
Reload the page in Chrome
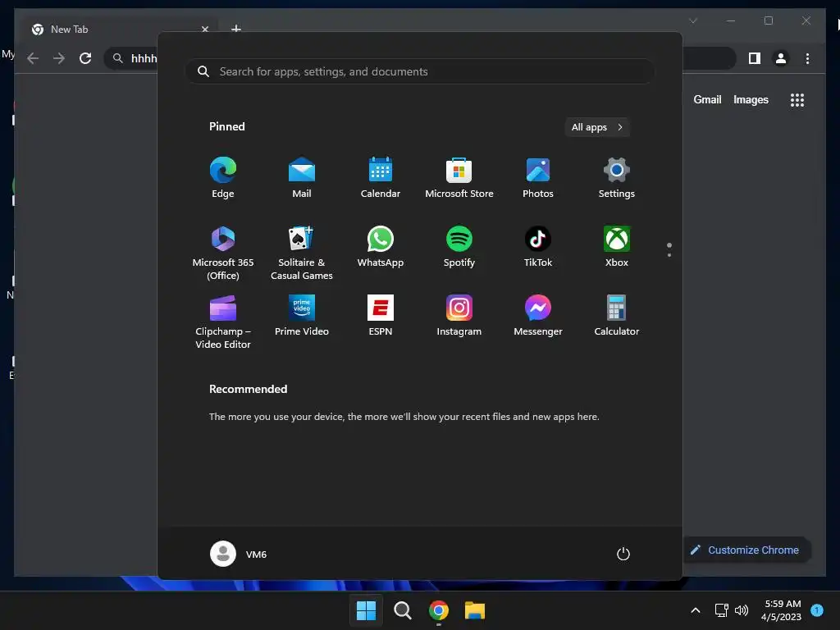coord(85,58)
